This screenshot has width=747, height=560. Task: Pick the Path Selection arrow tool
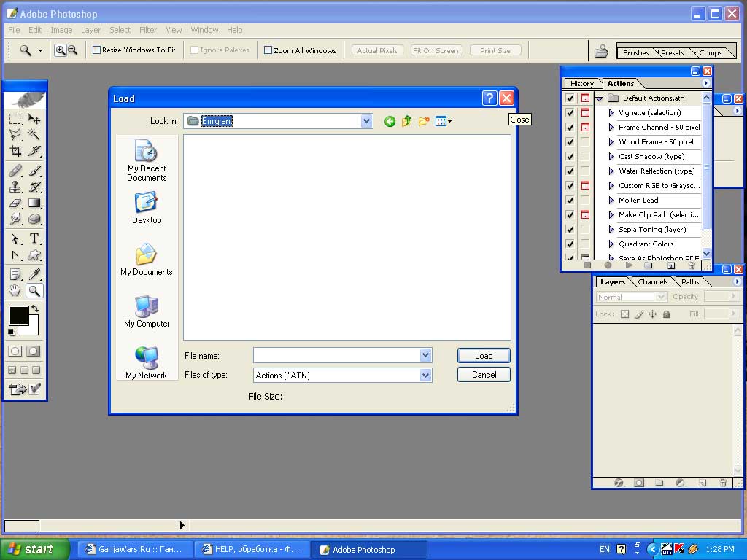point(15,238)
